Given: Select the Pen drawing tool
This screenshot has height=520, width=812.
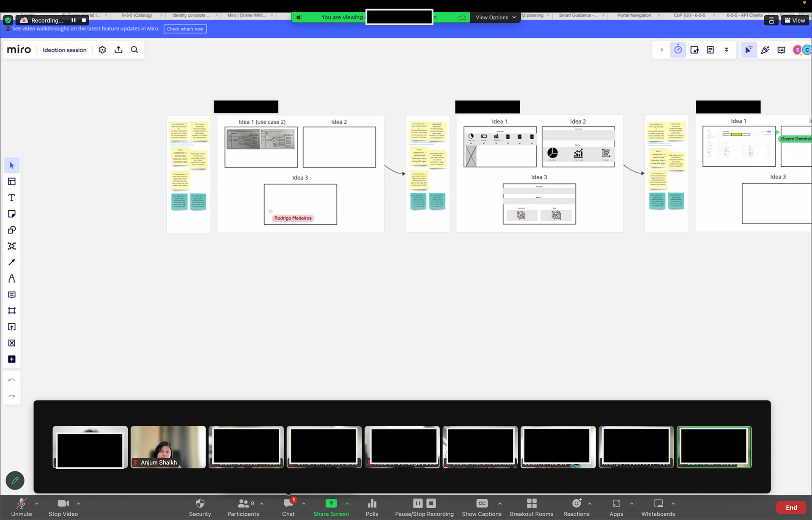Looking at the screenshot, I should pyautogui.click(x=12, y=278).
